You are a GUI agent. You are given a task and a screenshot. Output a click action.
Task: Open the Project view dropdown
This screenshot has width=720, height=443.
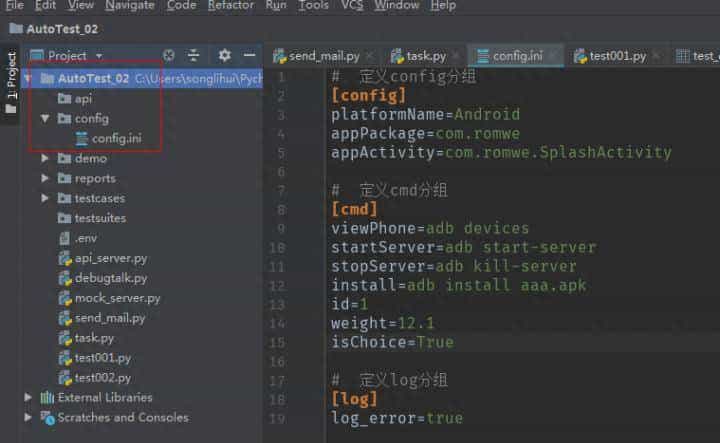[98, 56]
